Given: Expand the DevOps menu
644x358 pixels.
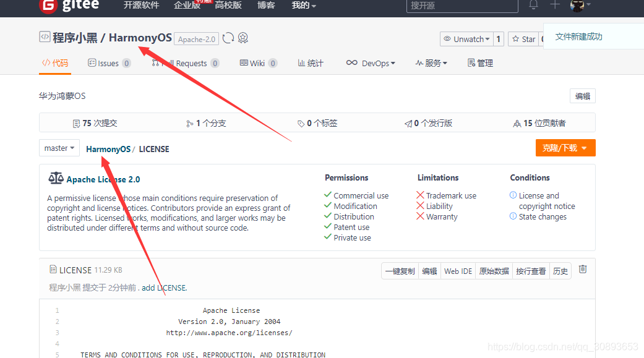Looking at the screenshot, I should (371, 63).
